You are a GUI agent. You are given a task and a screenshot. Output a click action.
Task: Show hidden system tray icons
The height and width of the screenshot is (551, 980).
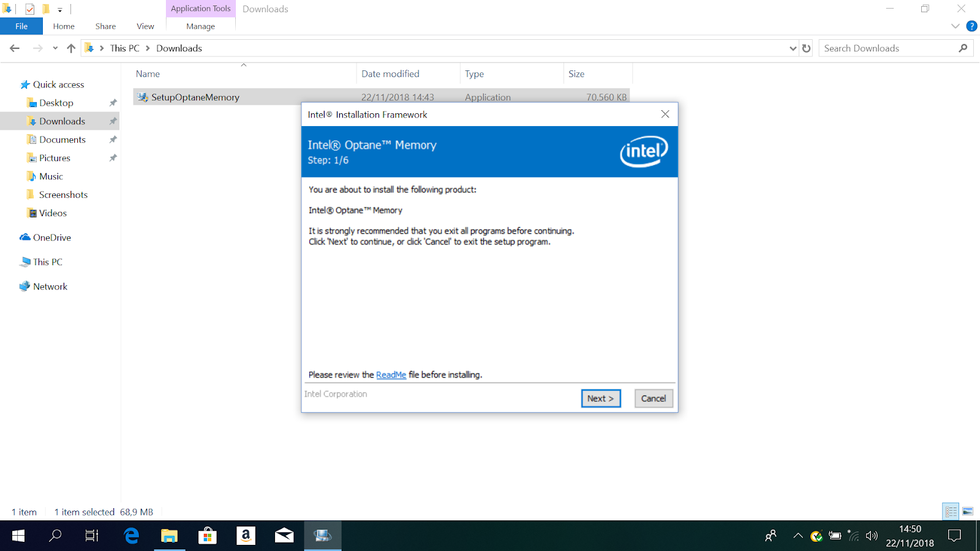pyautogui.click(x=797, y=536)
